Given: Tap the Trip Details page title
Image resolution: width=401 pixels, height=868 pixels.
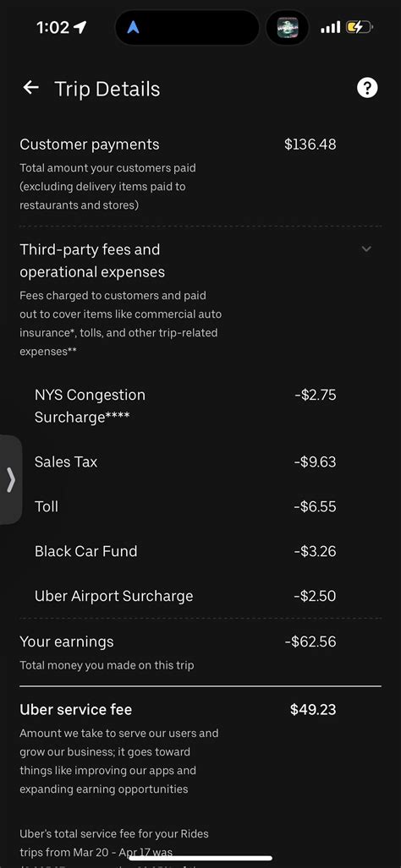Looking at the screenshot, I should tap(107, 89).
